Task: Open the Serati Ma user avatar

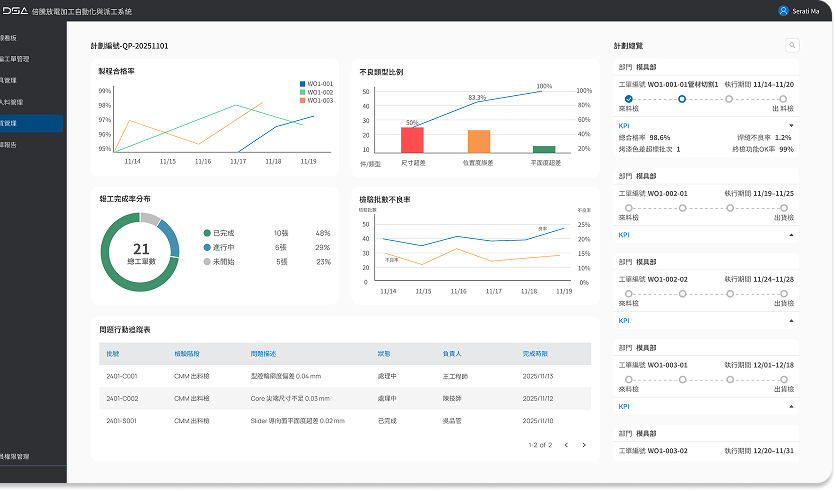Action: pos(783,10)
